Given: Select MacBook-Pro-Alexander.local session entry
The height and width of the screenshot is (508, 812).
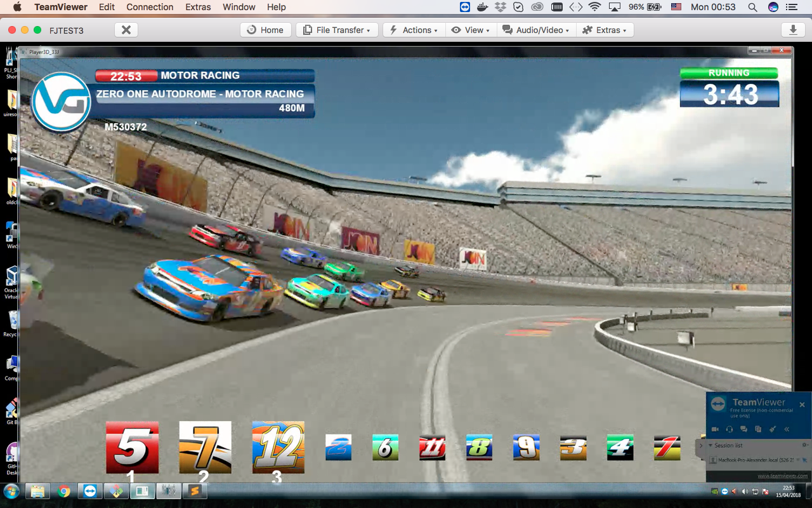Looking at the screenshot, I should (755, 460).
